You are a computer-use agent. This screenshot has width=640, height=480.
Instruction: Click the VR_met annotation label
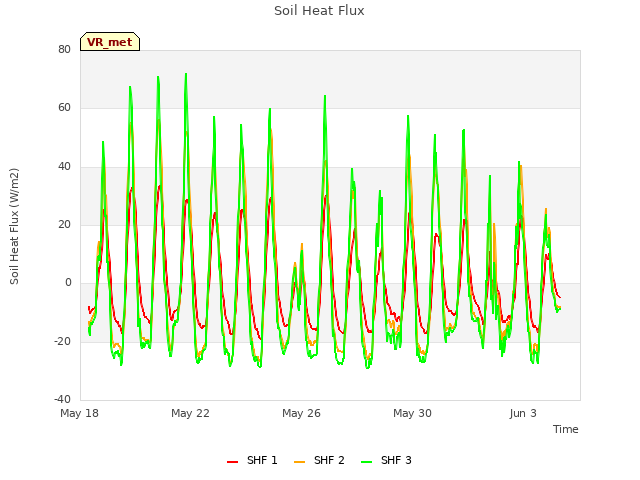pos(110,42)
